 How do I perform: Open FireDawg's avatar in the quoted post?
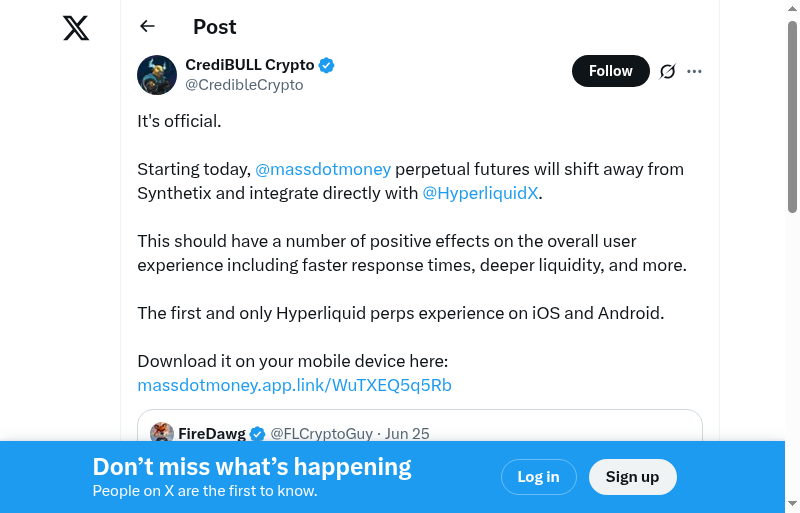click(162, 433)
